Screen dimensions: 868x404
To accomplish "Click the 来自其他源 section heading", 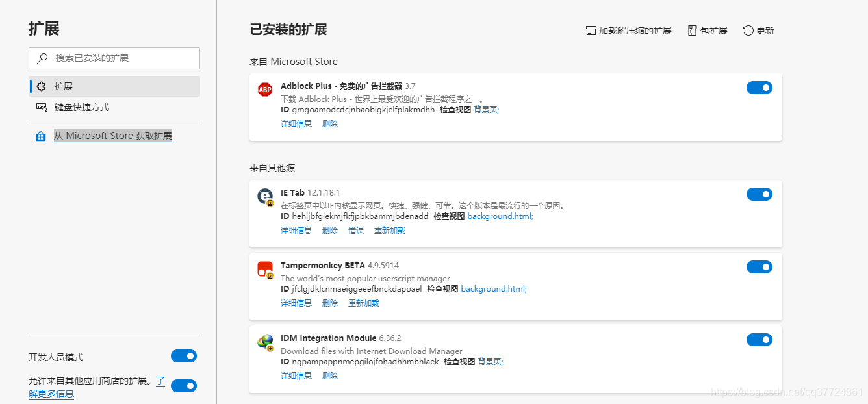I will pos(272,168).
